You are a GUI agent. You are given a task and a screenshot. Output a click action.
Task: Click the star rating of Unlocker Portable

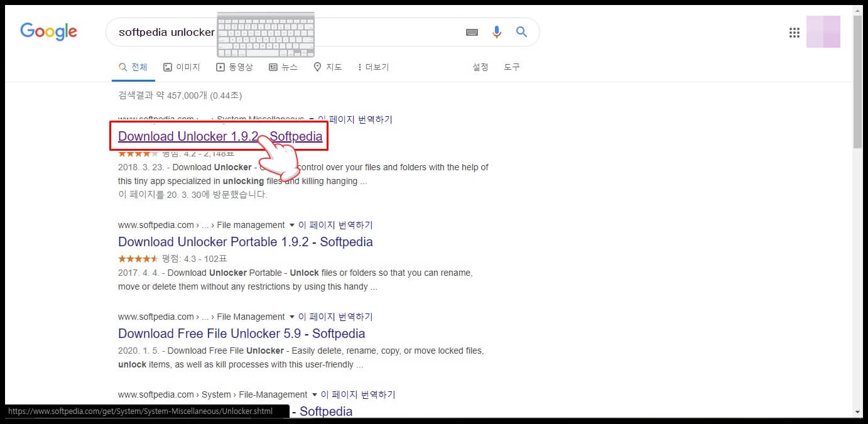(138, 259)
